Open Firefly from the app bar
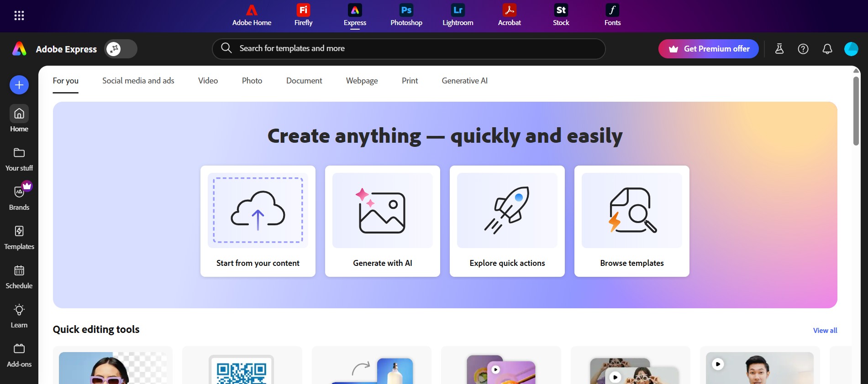 [303, 16]
